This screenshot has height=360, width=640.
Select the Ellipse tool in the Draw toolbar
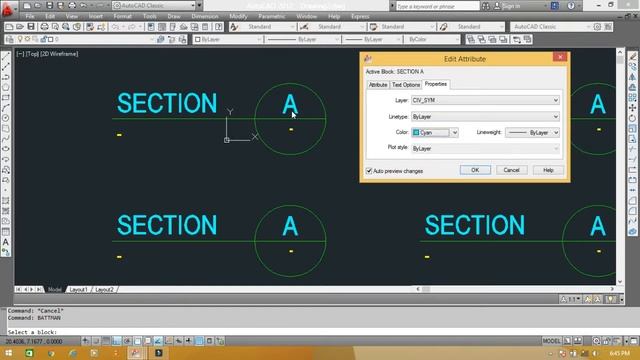(6, 149)
